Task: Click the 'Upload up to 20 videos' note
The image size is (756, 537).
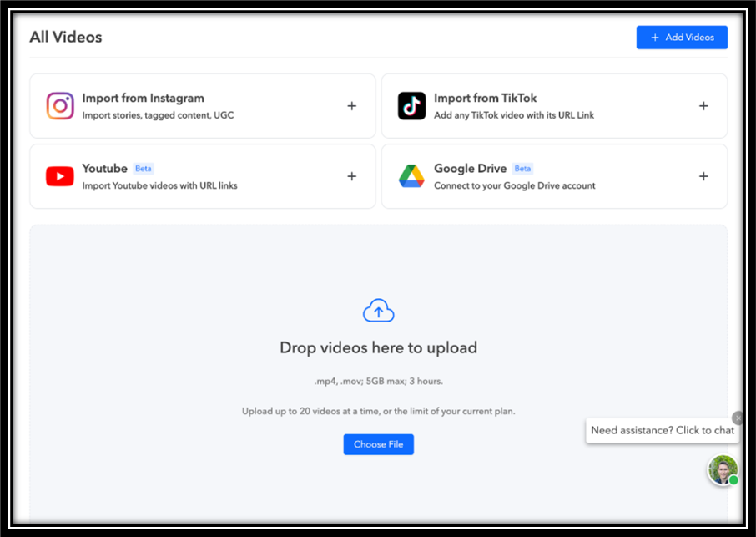Action: pyautogui.click(x=379, y=411)
